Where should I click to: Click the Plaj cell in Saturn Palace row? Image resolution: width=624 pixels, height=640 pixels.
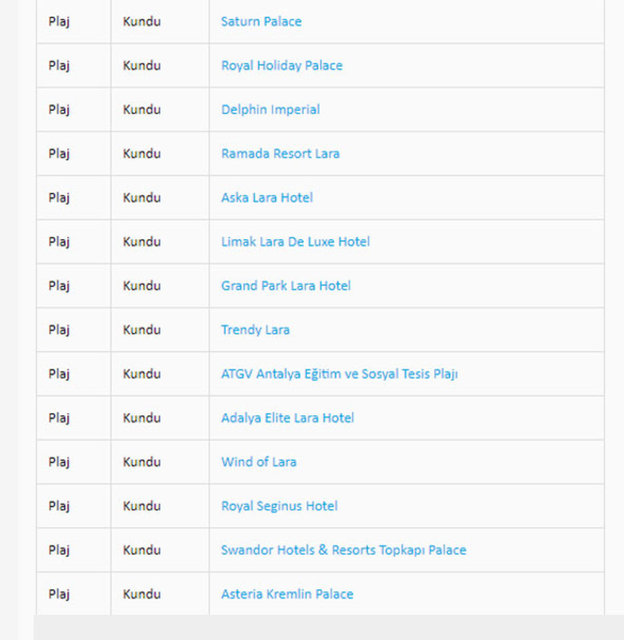coord(59,22)
